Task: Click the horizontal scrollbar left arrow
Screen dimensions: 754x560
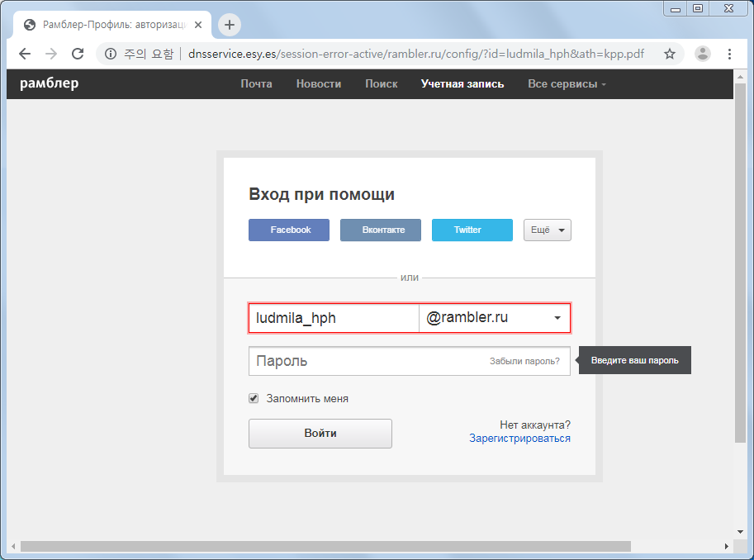Action: tap(13, 546)
